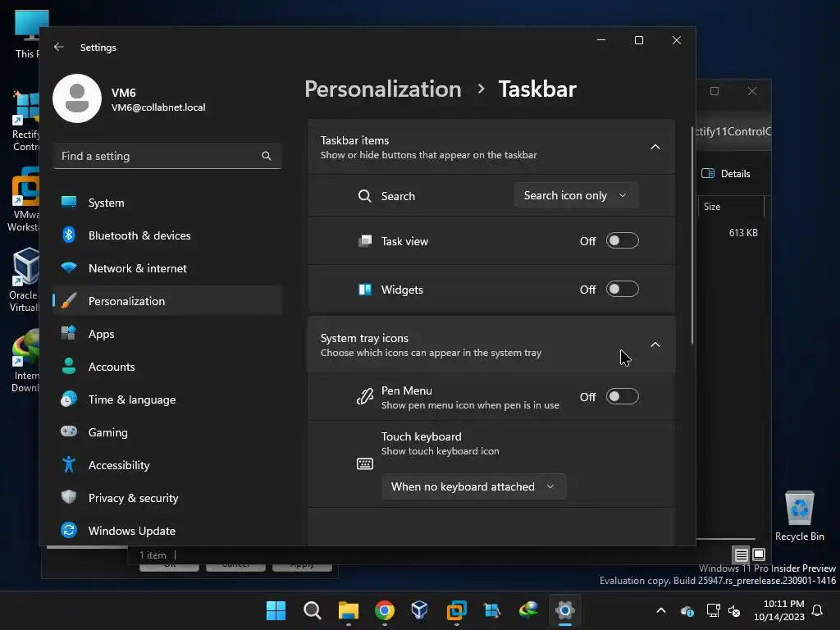
Task: Open Accounts settings category
Action: (167, 367)
